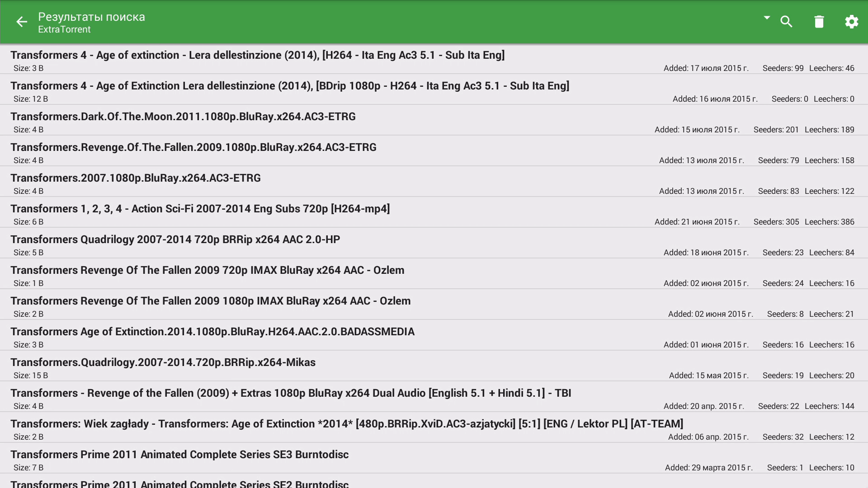
Task: Click Size: 15 B label
Action: click(31, 375)
